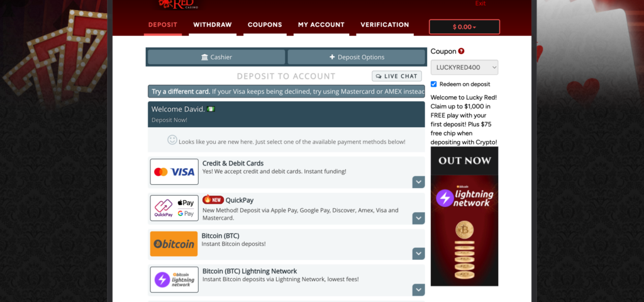Uncheck Redeem on deposit checkbox

click(x=434, y=84)
